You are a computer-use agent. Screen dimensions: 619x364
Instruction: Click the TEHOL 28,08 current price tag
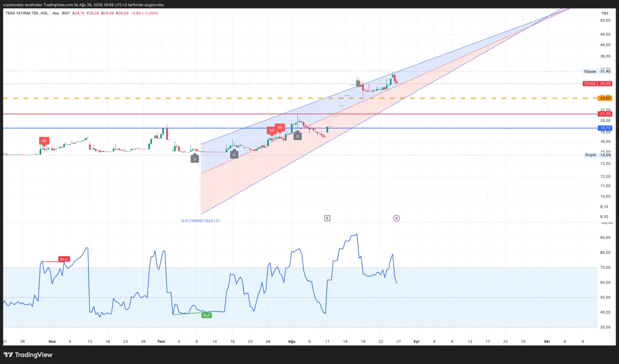(597, 83)
